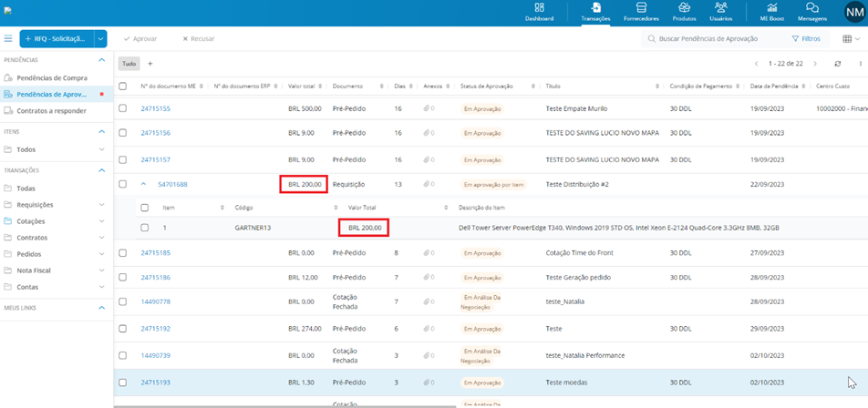The height and width of the screenshot is (408, 868).
Task: Collapse the row for document 54701688
Action: [144, 184]
